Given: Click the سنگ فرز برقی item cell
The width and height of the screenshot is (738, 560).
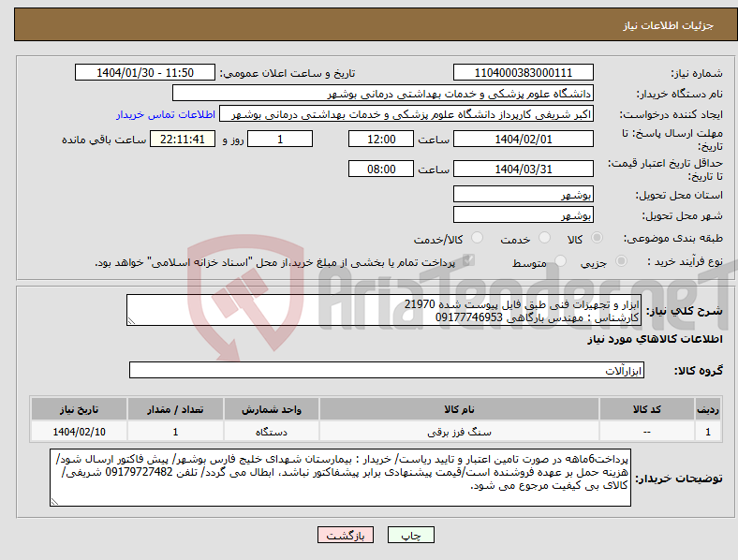Looking at the screenshot, I should click(459, 432).
